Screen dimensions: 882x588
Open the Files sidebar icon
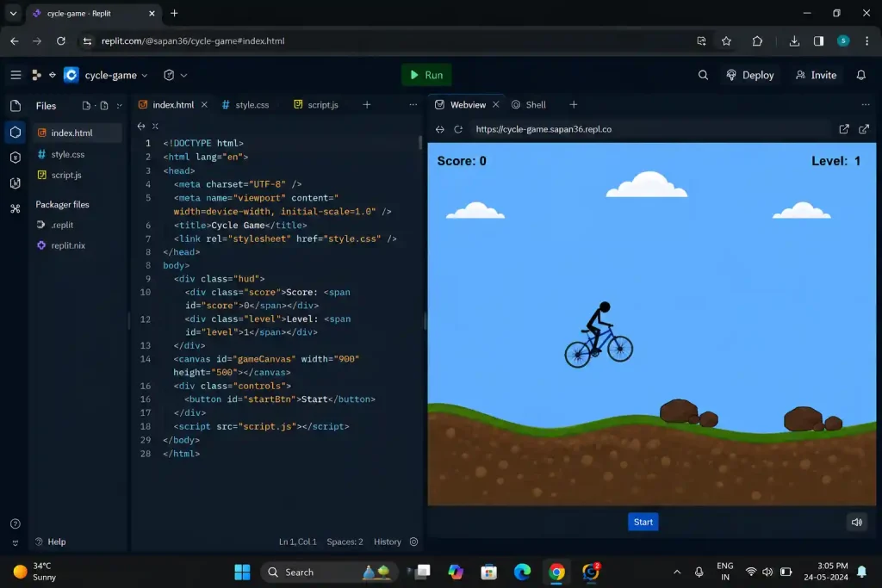point(16,106)
